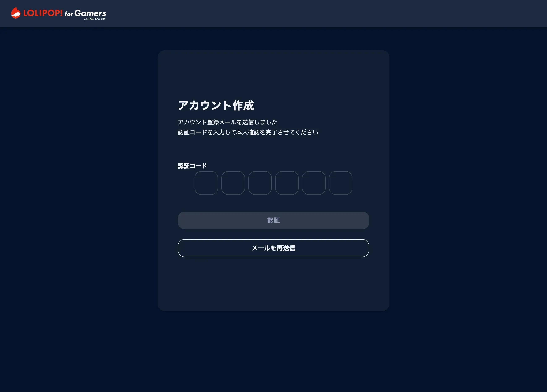Image resolution: width=547 pixels, height=392 pixels.
Task: Click the red lollipop logo icon
Action: 16,13
